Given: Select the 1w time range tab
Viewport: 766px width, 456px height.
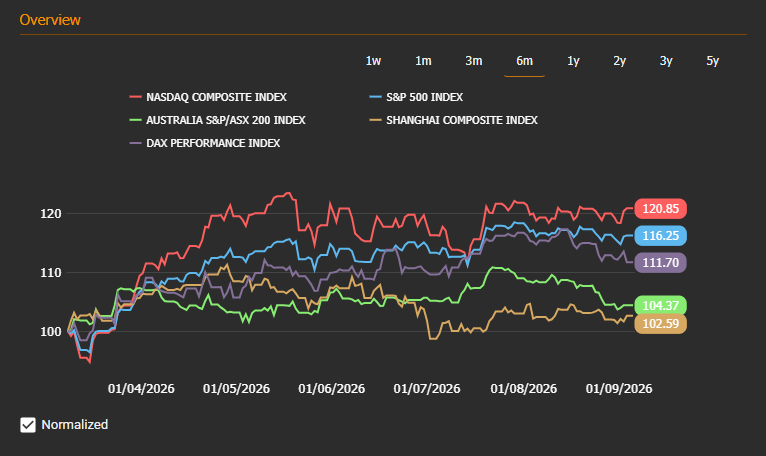Looking at the screenshot, I should coord(373,61).
